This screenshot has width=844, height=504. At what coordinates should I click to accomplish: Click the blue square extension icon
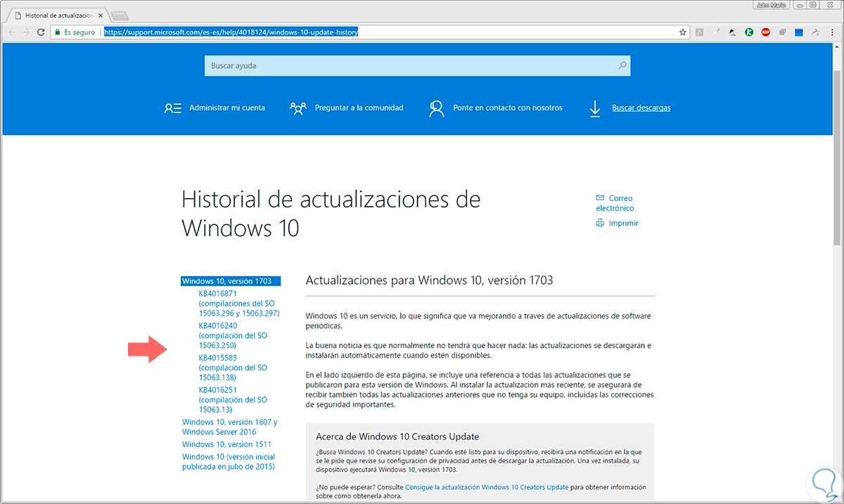pos(799,32)
